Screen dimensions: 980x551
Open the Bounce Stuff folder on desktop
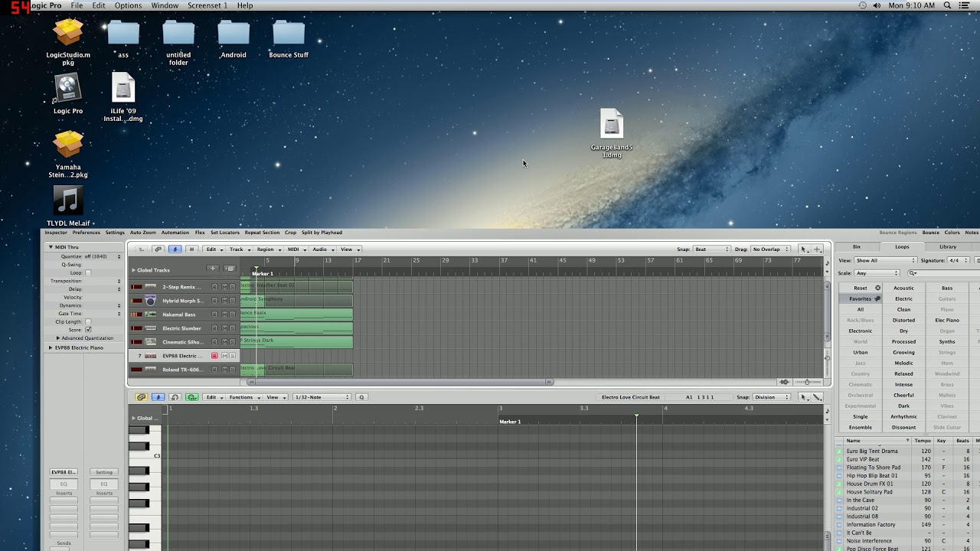point(289,33)
